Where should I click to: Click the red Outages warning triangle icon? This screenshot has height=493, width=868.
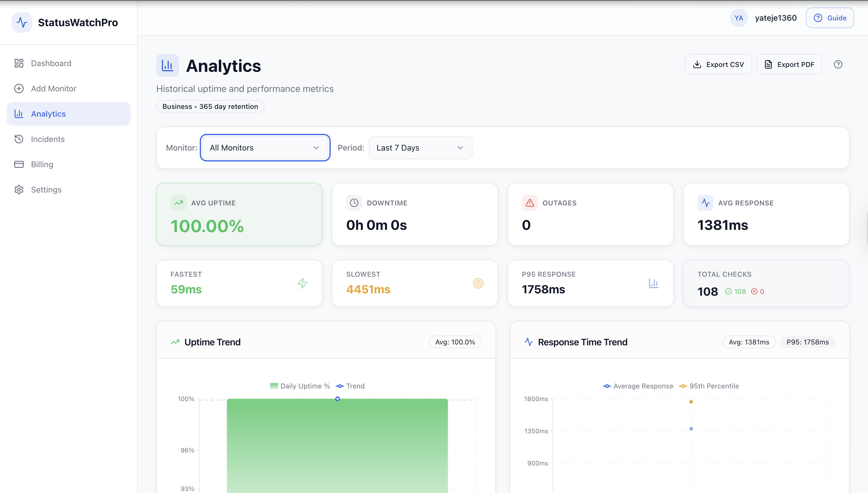coord(530,203)
